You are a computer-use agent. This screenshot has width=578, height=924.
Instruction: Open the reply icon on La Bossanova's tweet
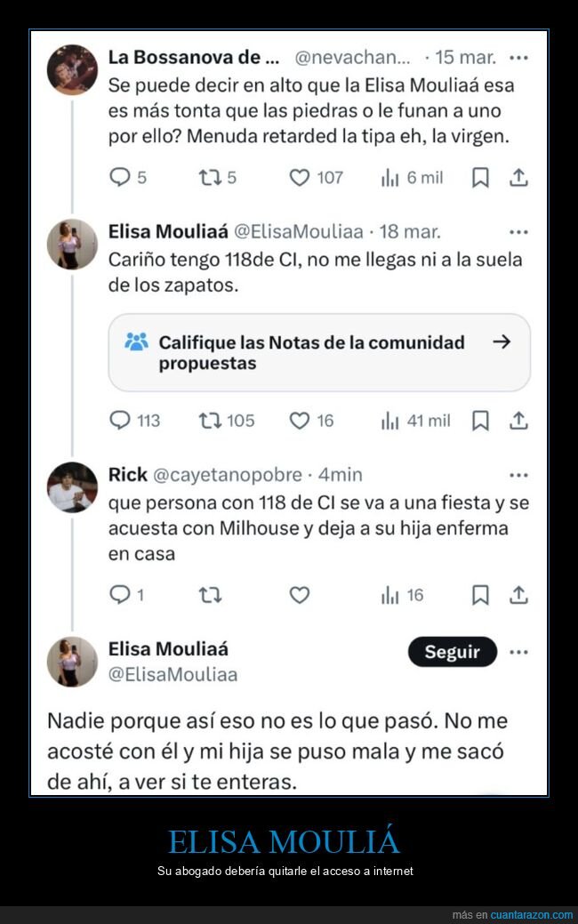pos(121,177)
